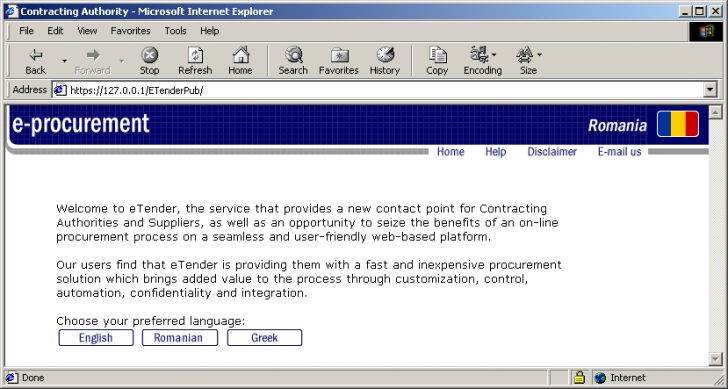Open the Favorites menu in menu bar
Viewport: 728px width, 389px height.
coord(130,31)
